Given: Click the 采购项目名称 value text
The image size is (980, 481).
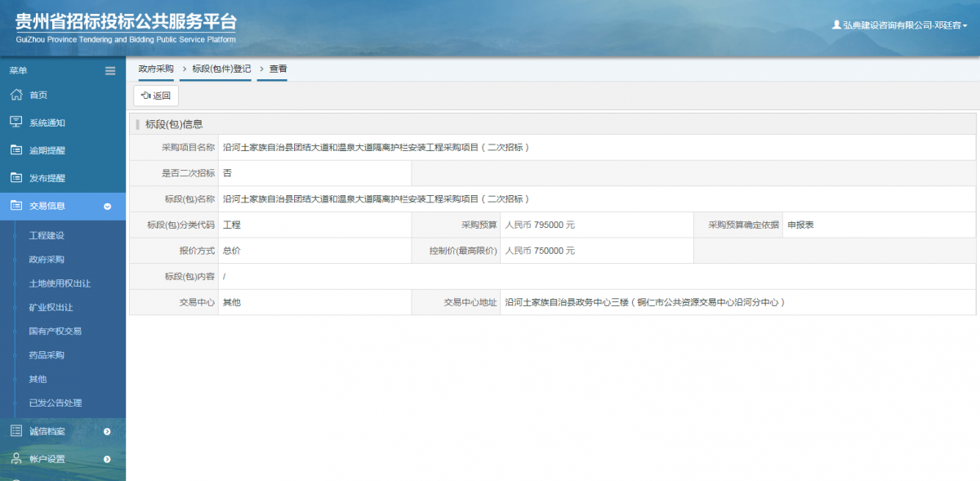Looking at the screenshot, I should (x=376, y=148).
